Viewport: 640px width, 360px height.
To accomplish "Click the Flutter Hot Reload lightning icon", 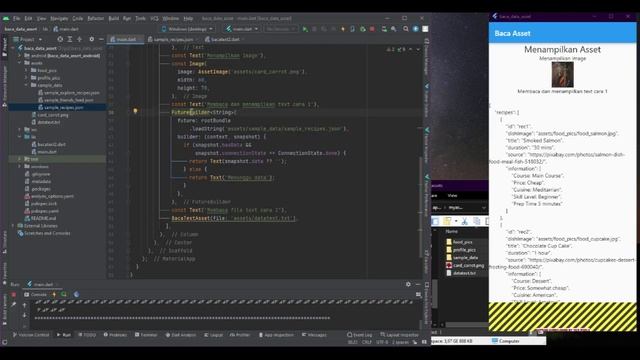I will pyautogui.click(x=343, y=29).
